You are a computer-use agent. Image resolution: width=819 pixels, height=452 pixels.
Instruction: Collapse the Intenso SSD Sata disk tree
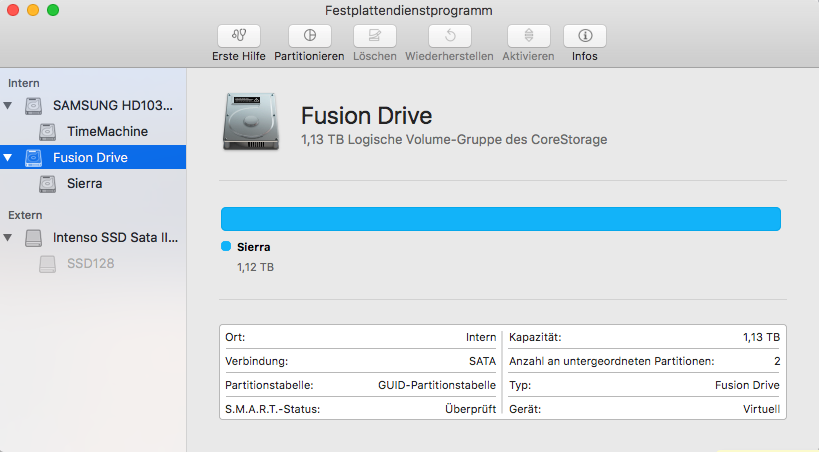coord(8,238)
